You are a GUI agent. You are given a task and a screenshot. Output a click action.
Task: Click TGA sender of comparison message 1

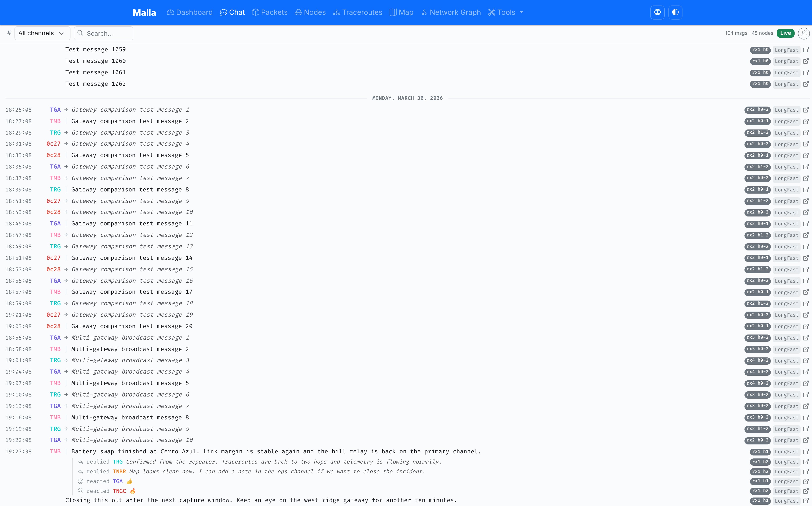point(55,110)
